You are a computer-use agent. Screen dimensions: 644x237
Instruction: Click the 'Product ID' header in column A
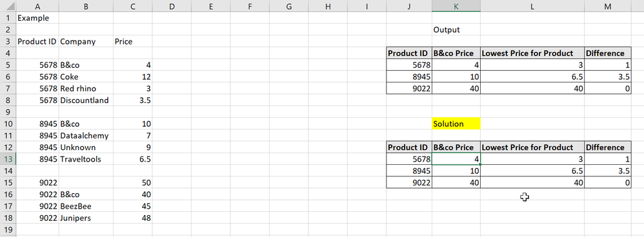[37, 41]
